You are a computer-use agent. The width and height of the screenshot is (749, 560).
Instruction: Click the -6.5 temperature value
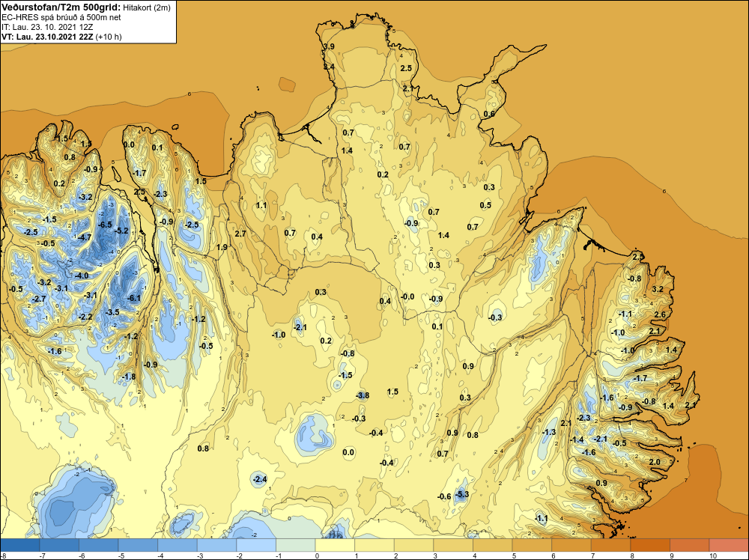(105, 225)
